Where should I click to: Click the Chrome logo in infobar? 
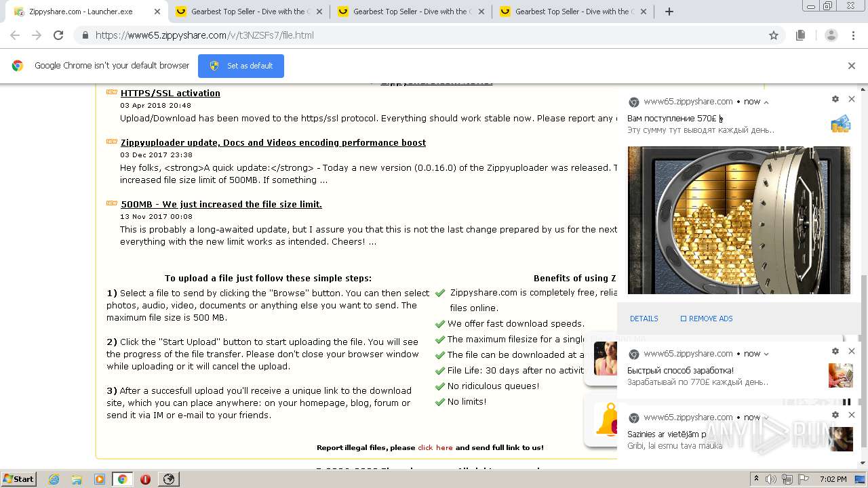coord(18,66)
